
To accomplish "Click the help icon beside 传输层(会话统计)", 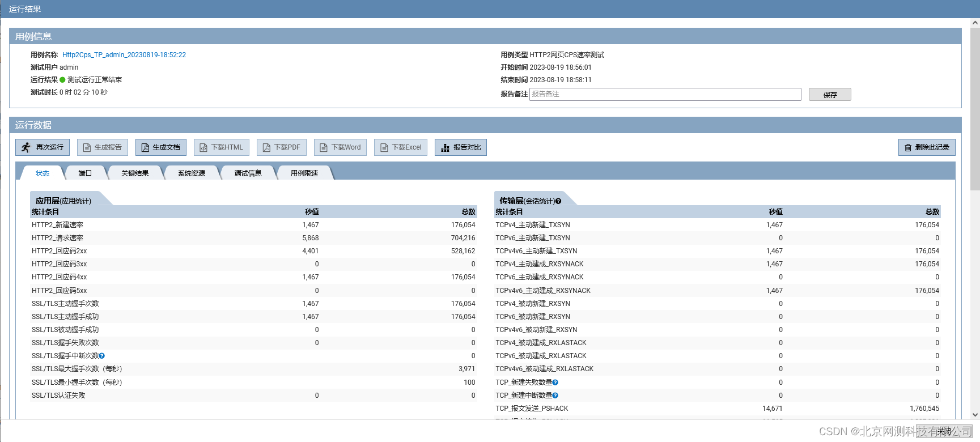I will pyautogui.click(x=558, y=201).
